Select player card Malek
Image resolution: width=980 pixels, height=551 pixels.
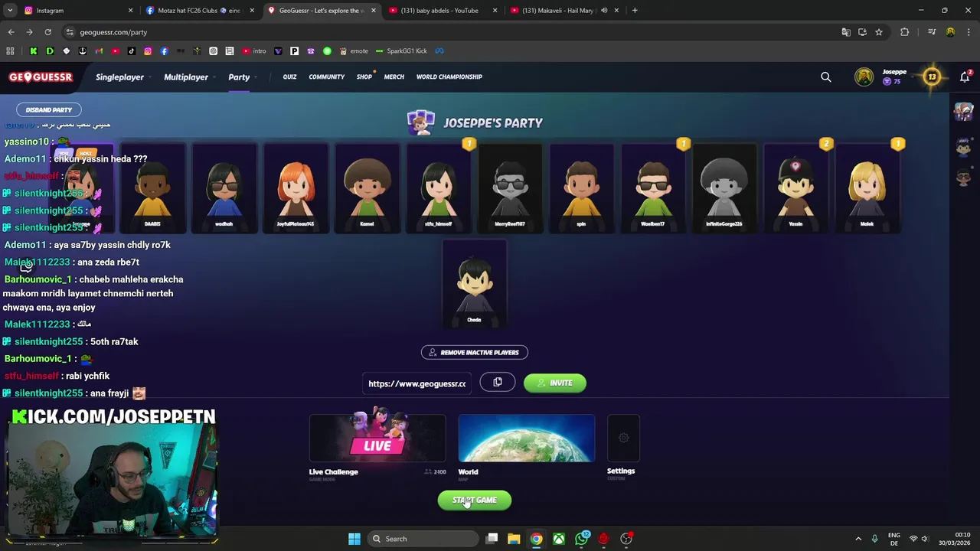tap(867, 187)
